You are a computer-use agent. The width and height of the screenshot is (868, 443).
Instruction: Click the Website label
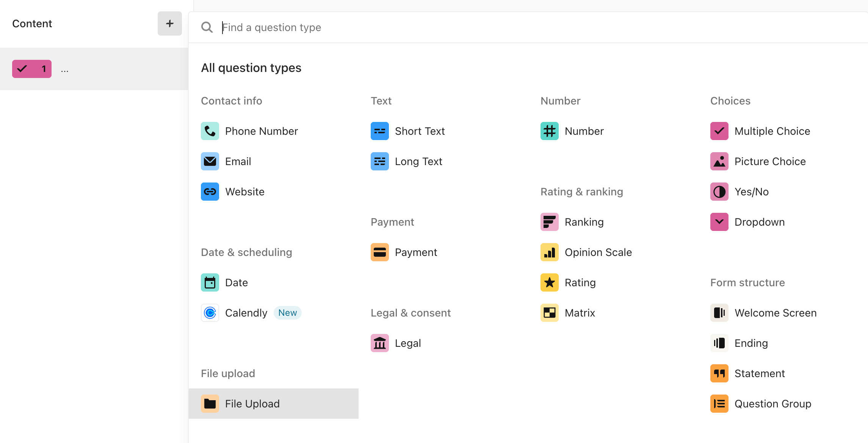(x=245, y=192)
